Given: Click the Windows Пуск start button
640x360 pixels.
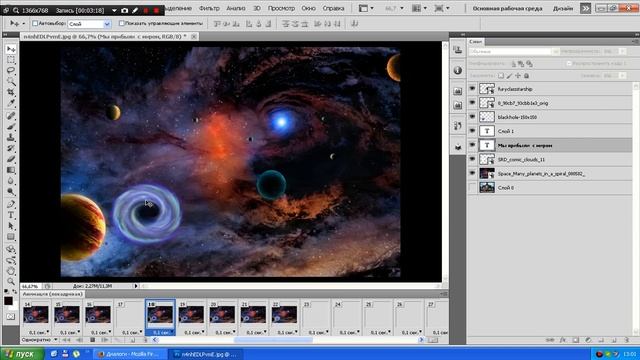Looking at the screenshot, I should (x=22, y=354).
